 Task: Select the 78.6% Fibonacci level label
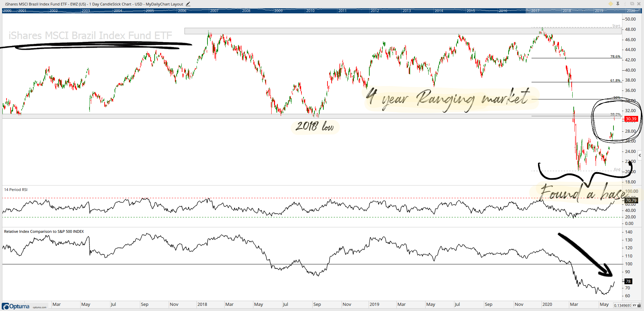click(615, 57)
